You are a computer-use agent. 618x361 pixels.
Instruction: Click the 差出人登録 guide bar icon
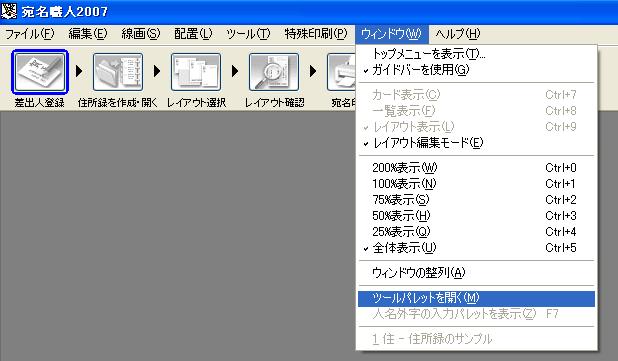[40, 72]
